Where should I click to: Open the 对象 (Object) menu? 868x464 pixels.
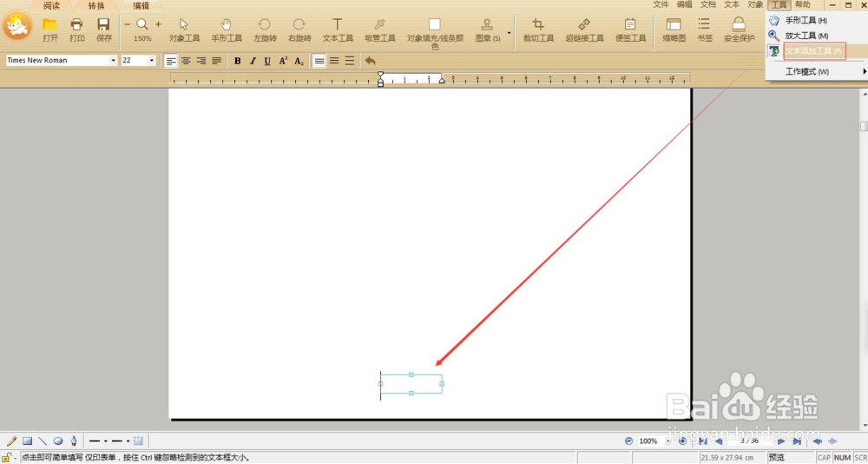click(756, 4)
